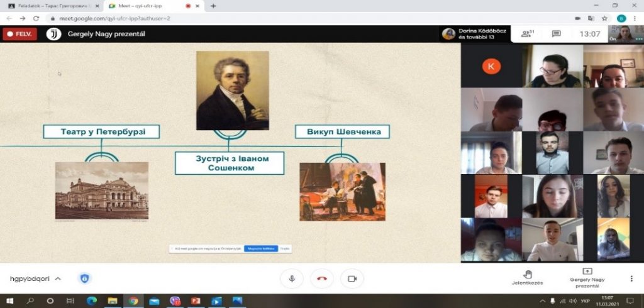Expand meeting details next to hgpybdqori
The width and height of the screenshot is (644, 308).
click(58, 278)
